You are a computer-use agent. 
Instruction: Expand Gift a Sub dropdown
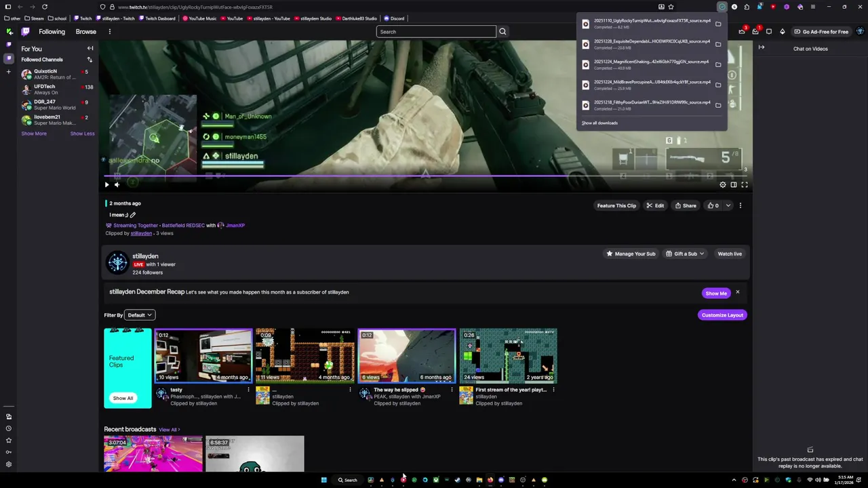(x=685, y=253)
